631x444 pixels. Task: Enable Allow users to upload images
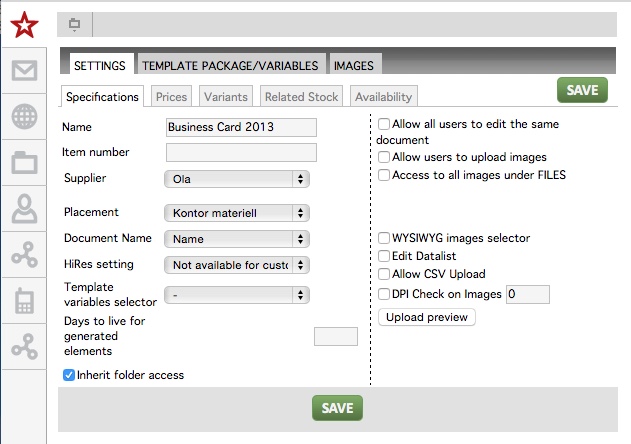pos(384,157)
